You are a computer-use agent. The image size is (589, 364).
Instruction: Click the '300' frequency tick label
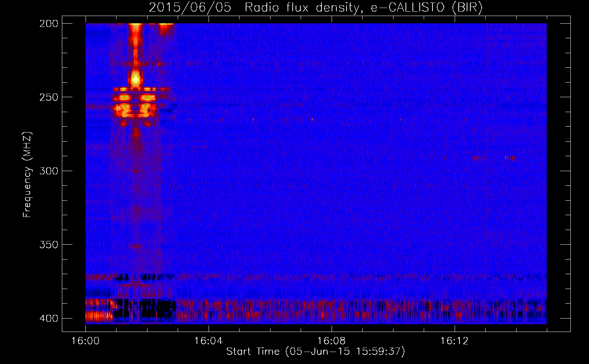(x=49, y=171)
